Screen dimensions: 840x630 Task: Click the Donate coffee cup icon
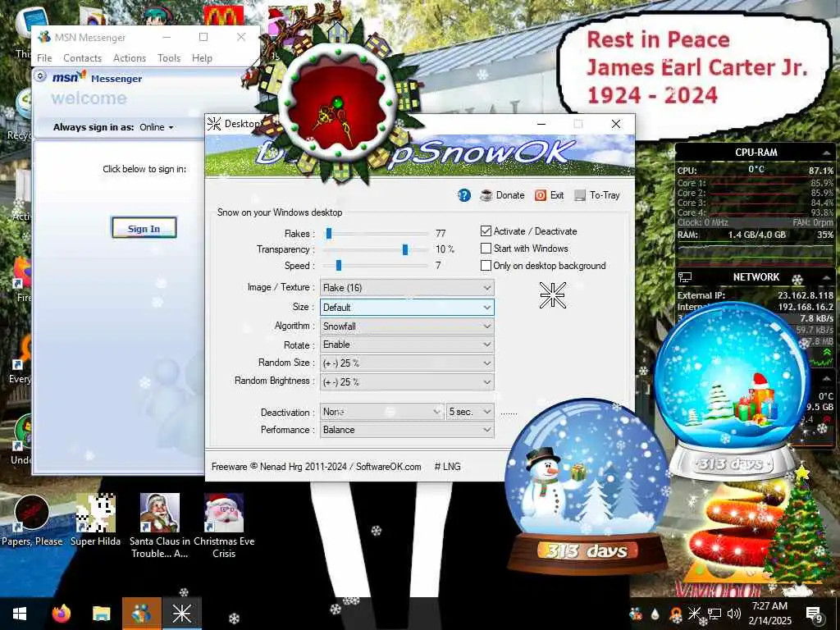point(486,195)
